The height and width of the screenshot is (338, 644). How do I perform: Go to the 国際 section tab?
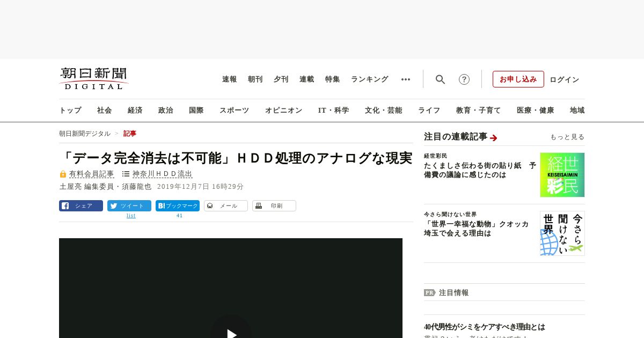click(x=196, y=111)
